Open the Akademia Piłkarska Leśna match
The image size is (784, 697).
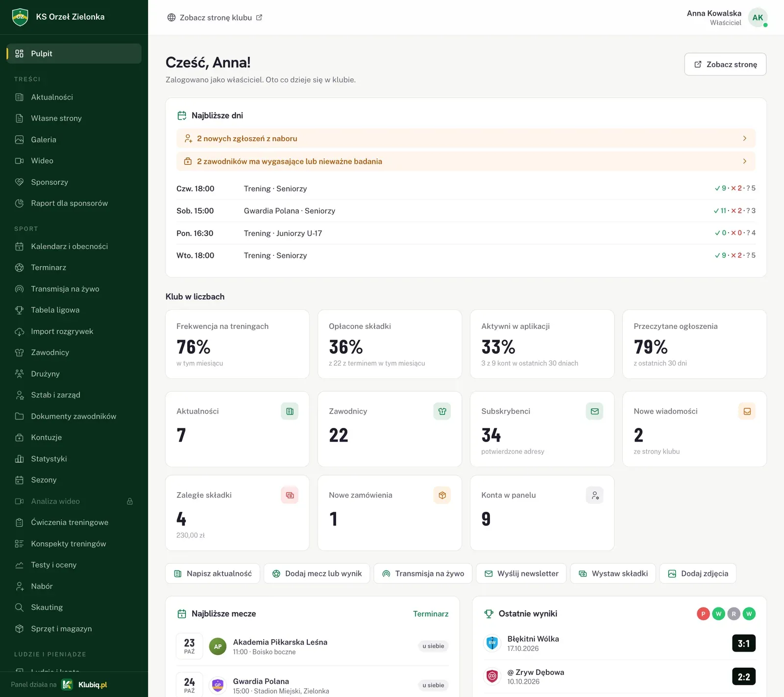[x=313, y=646]
